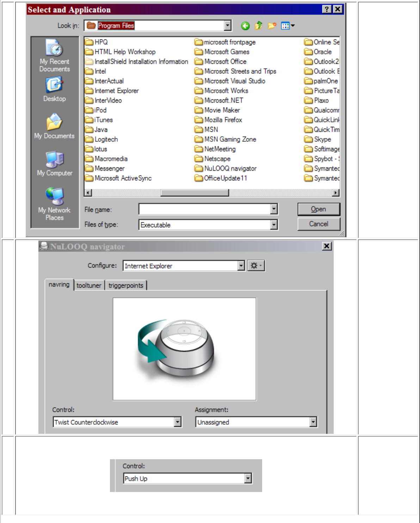The width and height of the screenshot is (420, 523).
Task: Open My Documents in places bar
Action: point(55,126)
